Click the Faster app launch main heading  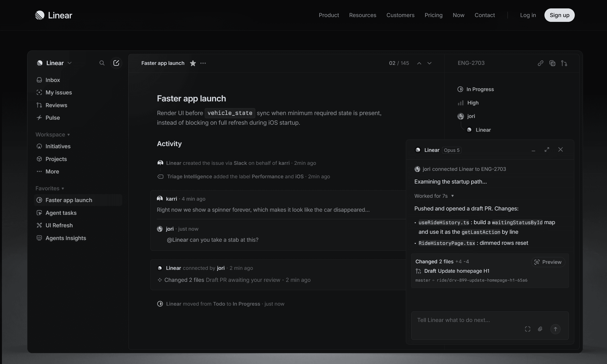192,99
